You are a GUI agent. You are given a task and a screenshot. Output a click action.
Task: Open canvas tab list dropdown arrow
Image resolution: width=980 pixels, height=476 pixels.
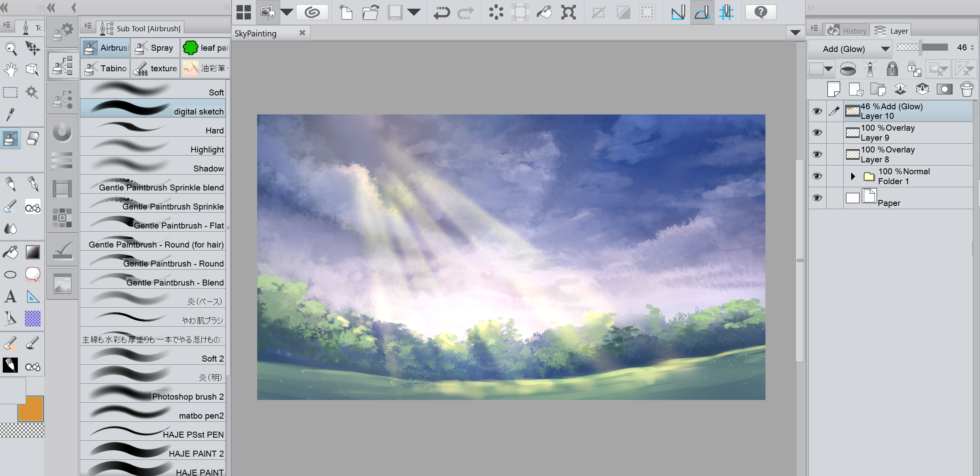pyautogui.click(x=795, y=33)
